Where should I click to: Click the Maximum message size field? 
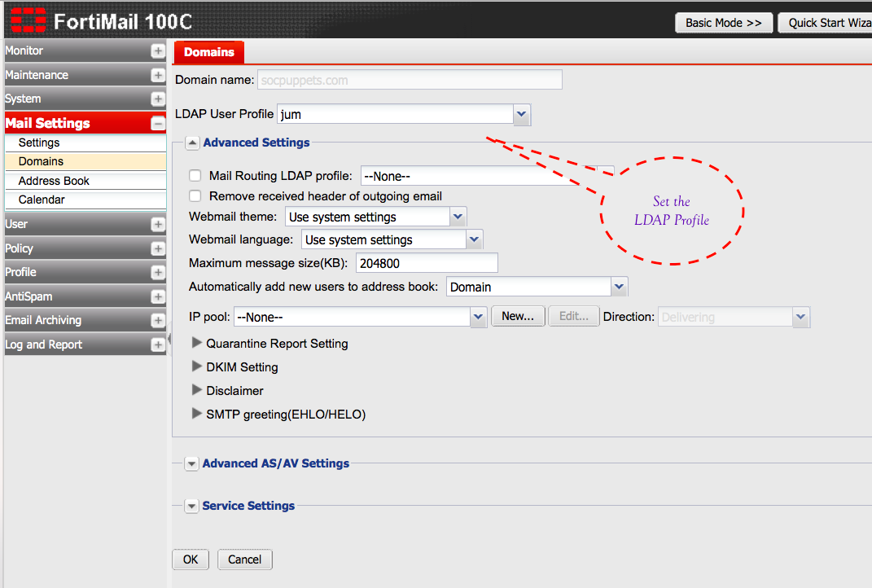[427, 263]
